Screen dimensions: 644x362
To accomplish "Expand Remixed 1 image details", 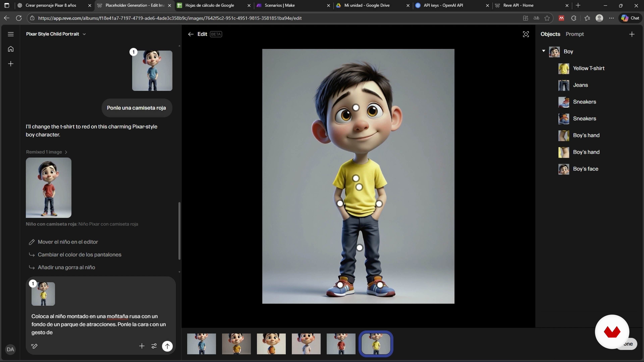I will (x=47, y=152).
